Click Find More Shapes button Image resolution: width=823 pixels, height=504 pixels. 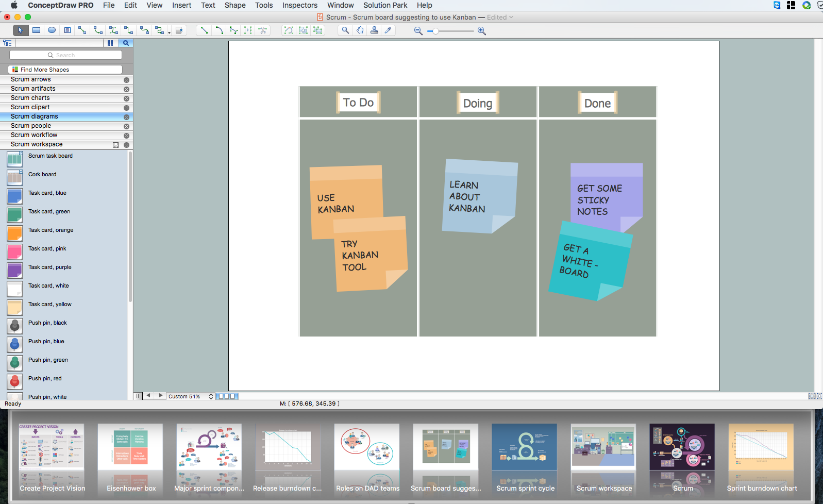pos(65,70)
